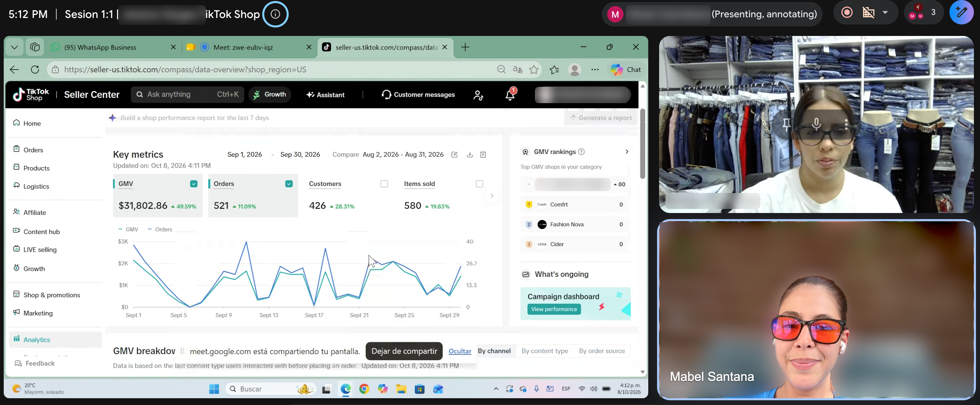Click the address bar URL
980x405 pixels.
185,70
